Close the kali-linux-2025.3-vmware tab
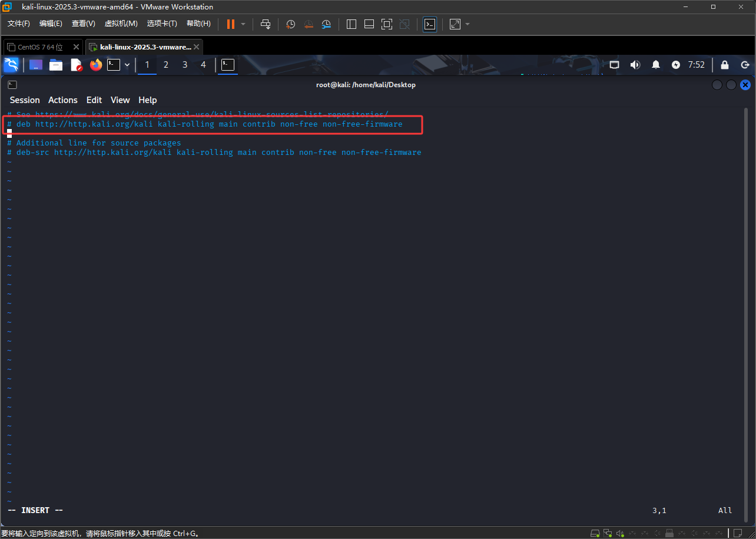The width and height of the screenshot is (756, 539). pyautogui.click(x=197, y=47)
